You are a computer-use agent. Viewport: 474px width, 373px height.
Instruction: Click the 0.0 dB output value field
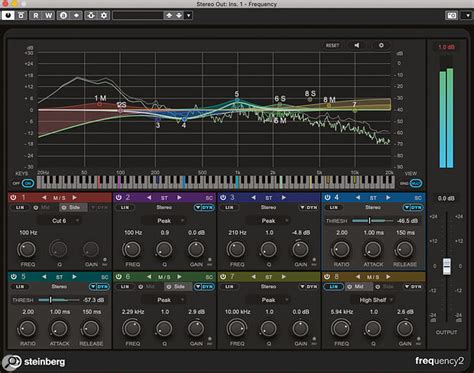tap(446, 199)
